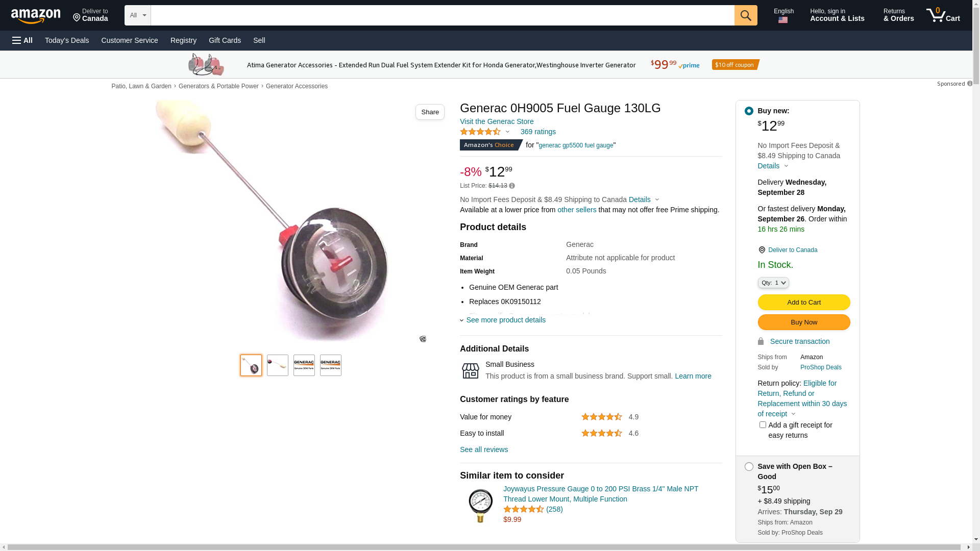Go to Amazon home via logo
The height and width of the screenshot is (551, 980).
coord(36,16)
